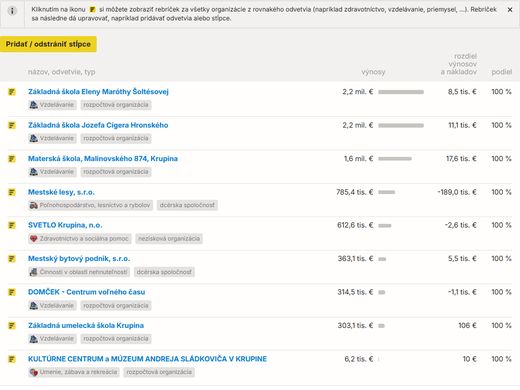Click Vzdelávanie tag under Základná škola Eleny Maróthy Šoltésovej

52,105
